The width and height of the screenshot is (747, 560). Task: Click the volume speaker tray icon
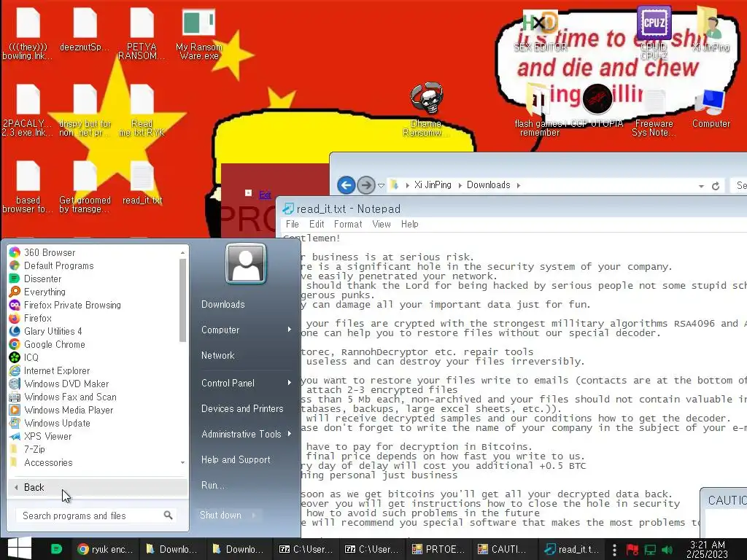pyautogui.click(x=667, y=550)
